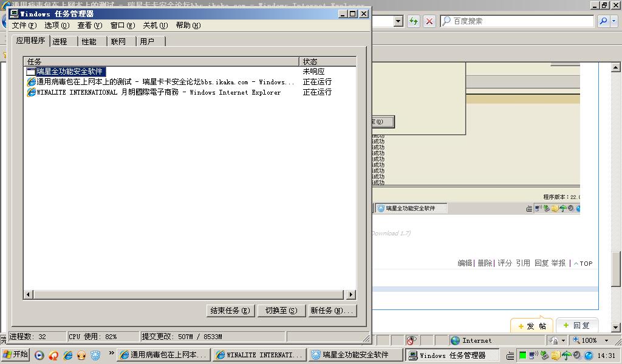
Task: Click the 回复 link beside 举报
Action: [541, 263]
